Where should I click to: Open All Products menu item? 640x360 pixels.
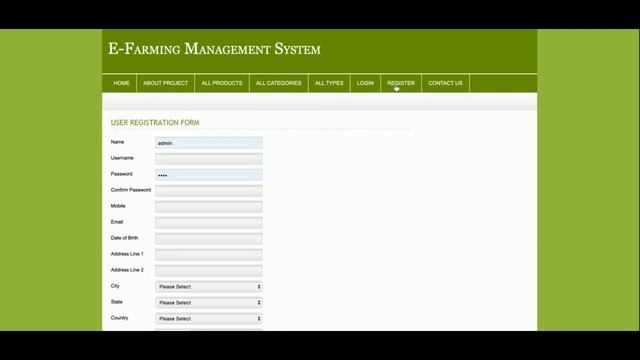point(222,83)
